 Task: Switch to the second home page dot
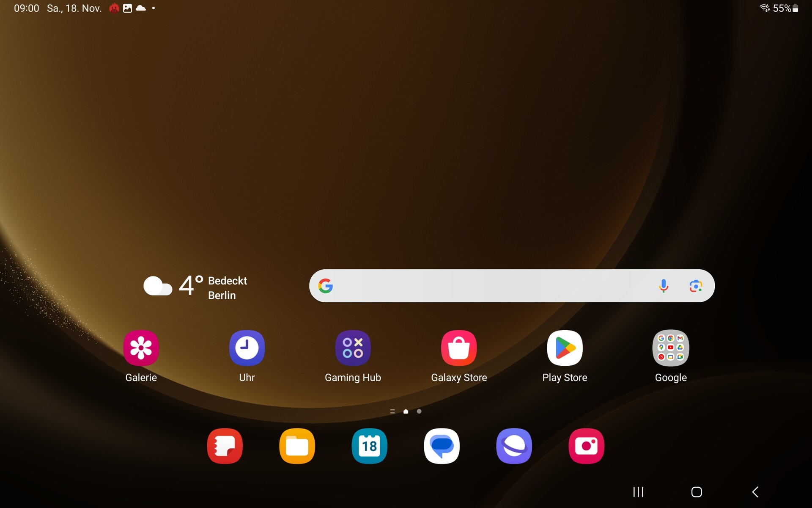(x=419, y=411)
